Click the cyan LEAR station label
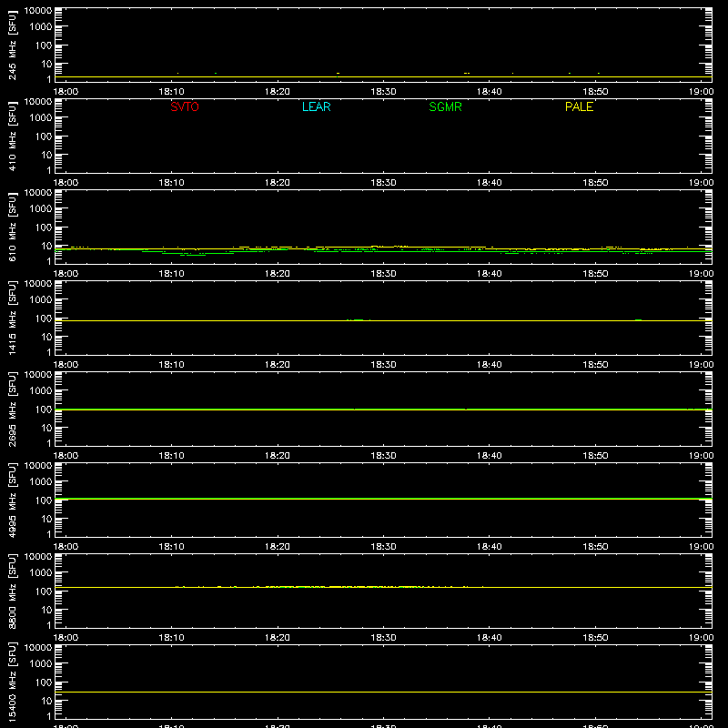The width and height of the screenshot is (728, 728). click(x=316, y=106)
